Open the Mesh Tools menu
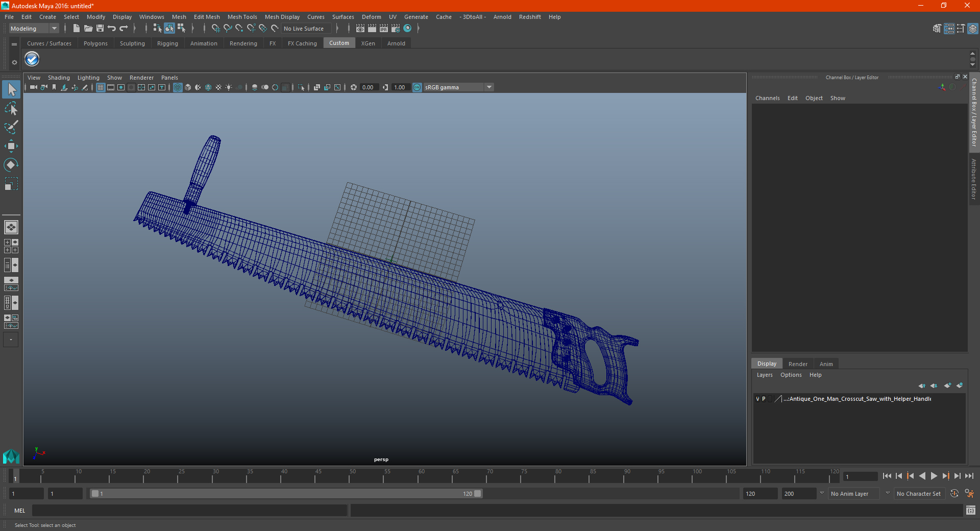Viewport: 980px width, 531px height. [x=242, y=17]
